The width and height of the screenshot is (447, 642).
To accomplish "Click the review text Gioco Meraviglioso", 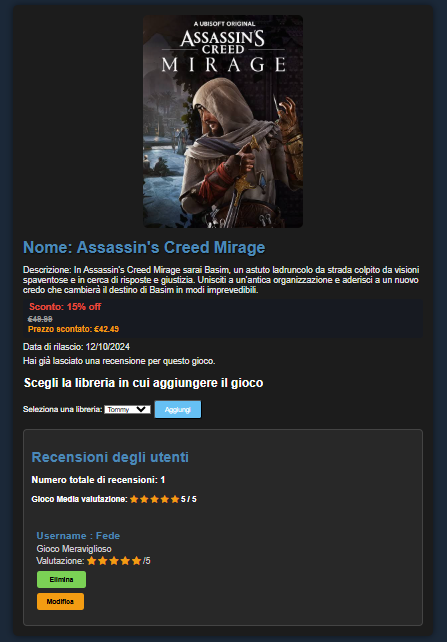I will click(x=74, y=549).
